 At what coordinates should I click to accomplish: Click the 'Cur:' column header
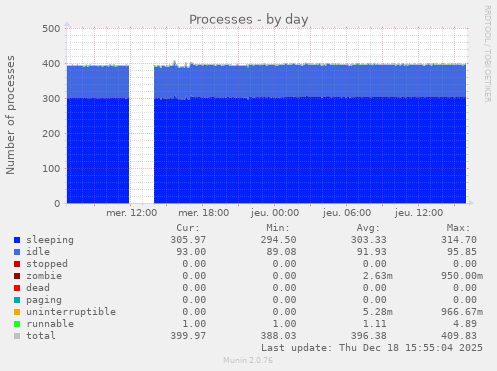pyautogui.click(x=188, y=228)
